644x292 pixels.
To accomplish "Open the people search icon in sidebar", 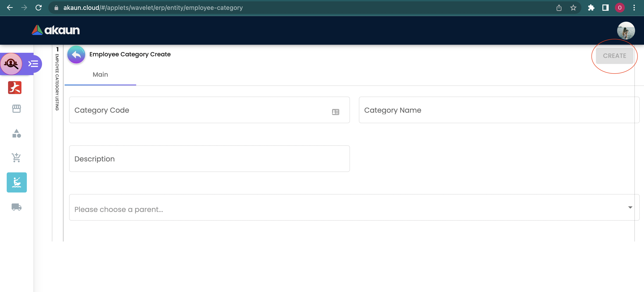I will (11, 64).
